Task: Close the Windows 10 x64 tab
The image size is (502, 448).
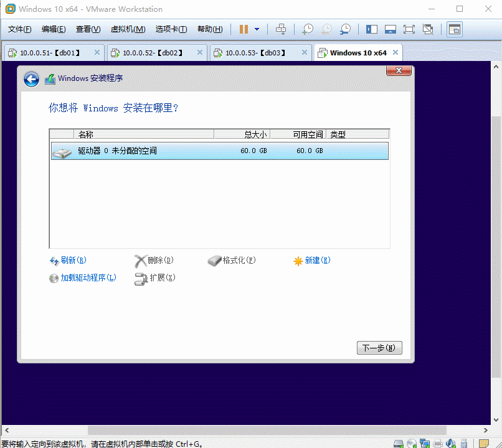Action: [395, 52]
